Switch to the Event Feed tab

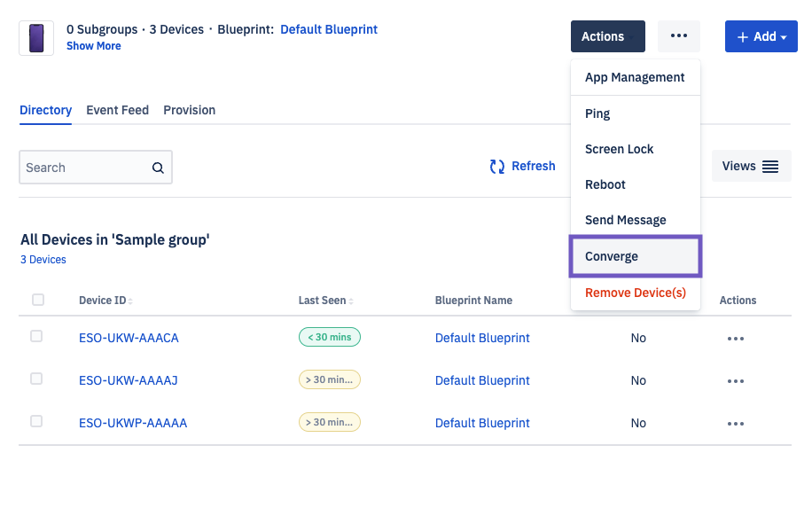click(118, 110)
